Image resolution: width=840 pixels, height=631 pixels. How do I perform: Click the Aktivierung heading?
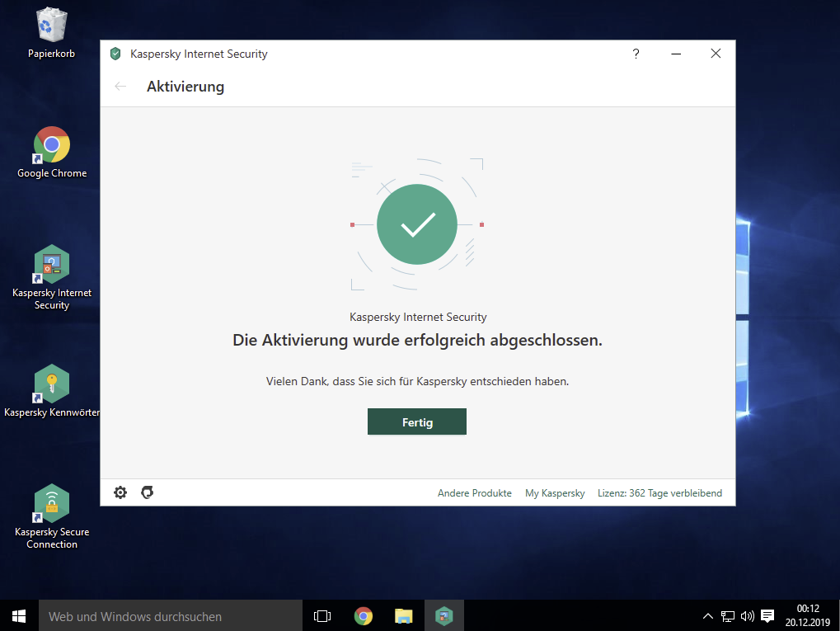point(185,87)
